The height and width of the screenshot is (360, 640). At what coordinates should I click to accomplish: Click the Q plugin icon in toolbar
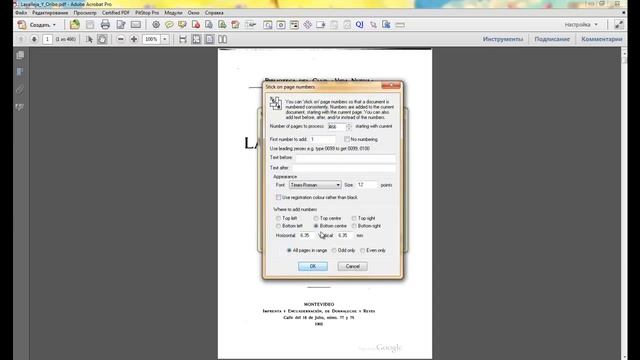359,25
